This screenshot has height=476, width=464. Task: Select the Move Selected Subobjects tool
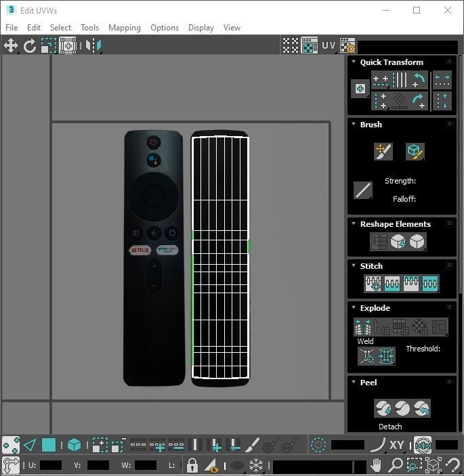(x=11, y=46)
